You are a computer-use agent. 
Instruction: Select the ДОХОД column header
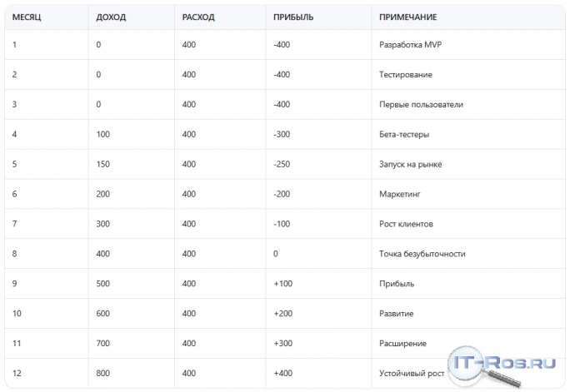111,17
